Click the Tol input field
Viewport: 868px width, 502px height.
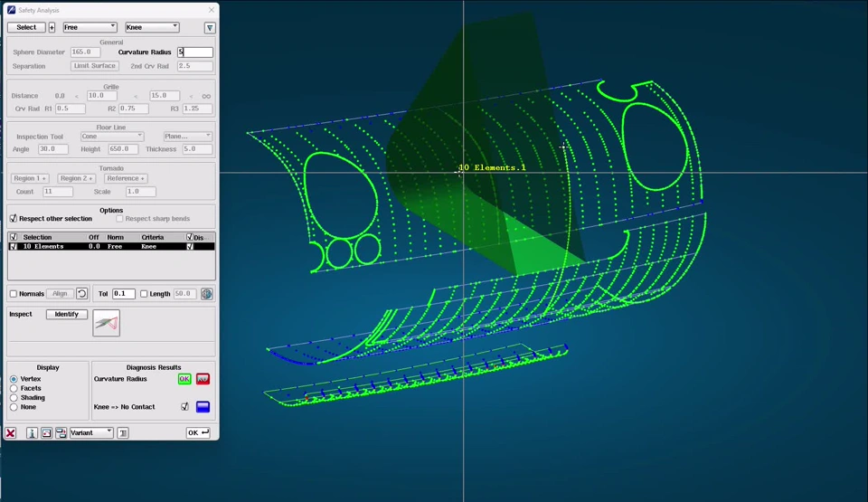point(124,294)
